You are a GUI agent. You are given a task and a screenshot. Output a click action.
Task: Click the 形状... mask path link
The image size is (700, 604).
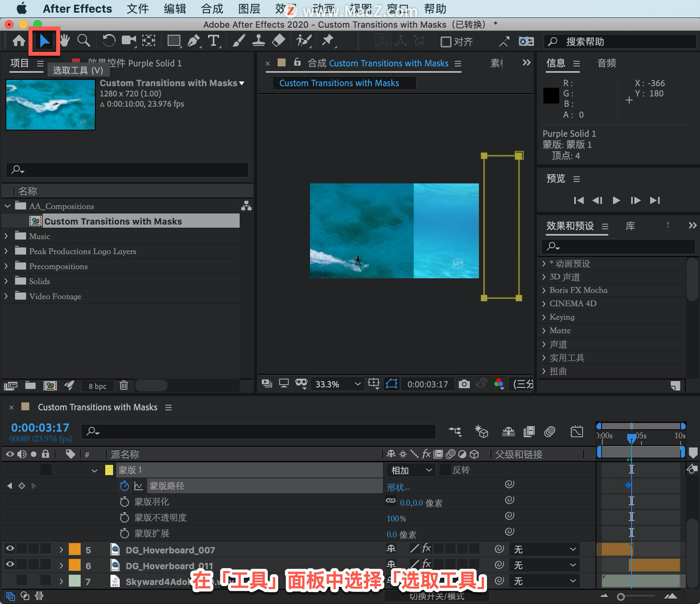[x=398, y=487]
